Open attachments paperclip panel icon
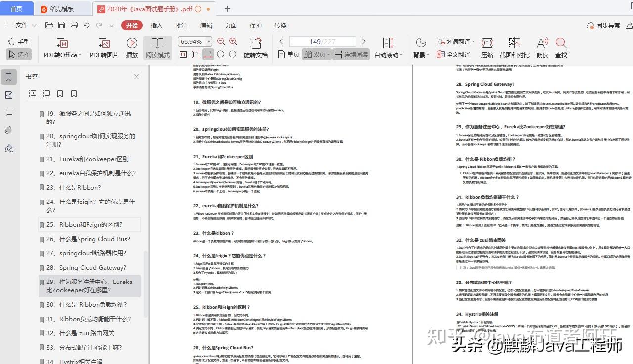Viewport: 633px width, 364px height. point(8,130)
